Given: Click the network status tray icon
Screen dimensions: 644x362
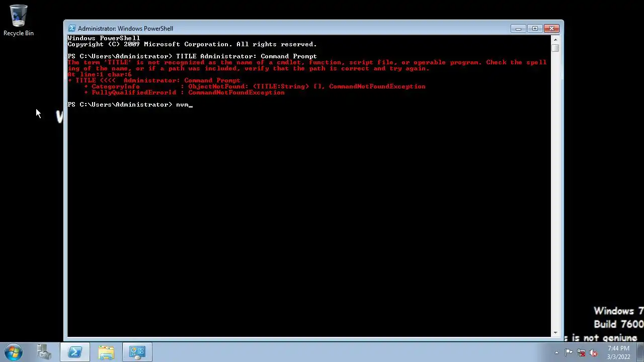Looking at the screenshot, I should pyautogui.click(x=581, y=352).
